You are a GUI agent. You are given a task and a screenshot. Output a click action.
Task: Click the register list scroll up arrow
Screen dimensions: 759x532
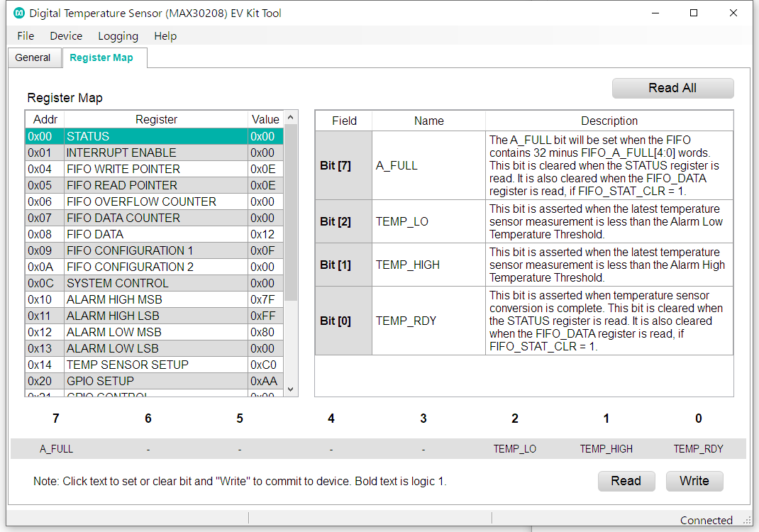tap(290, 117)
